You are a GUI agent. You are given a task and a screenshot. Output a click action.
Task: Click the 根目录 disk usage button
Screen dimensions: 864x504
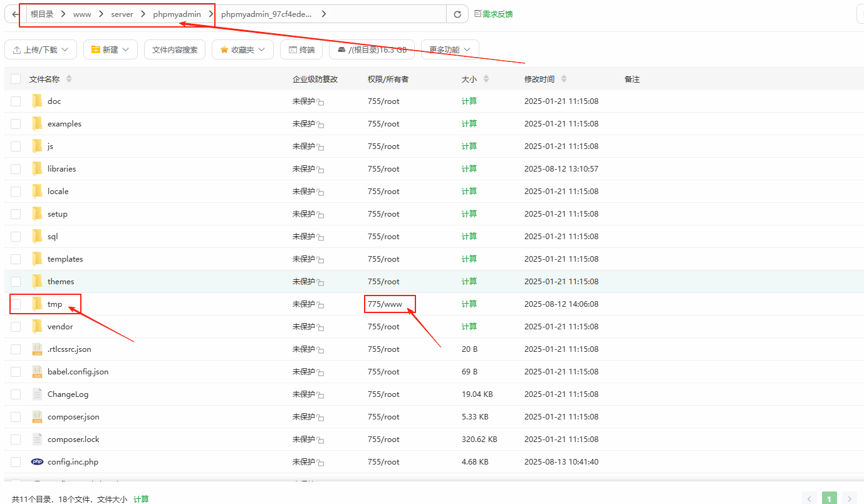[372, 49]
